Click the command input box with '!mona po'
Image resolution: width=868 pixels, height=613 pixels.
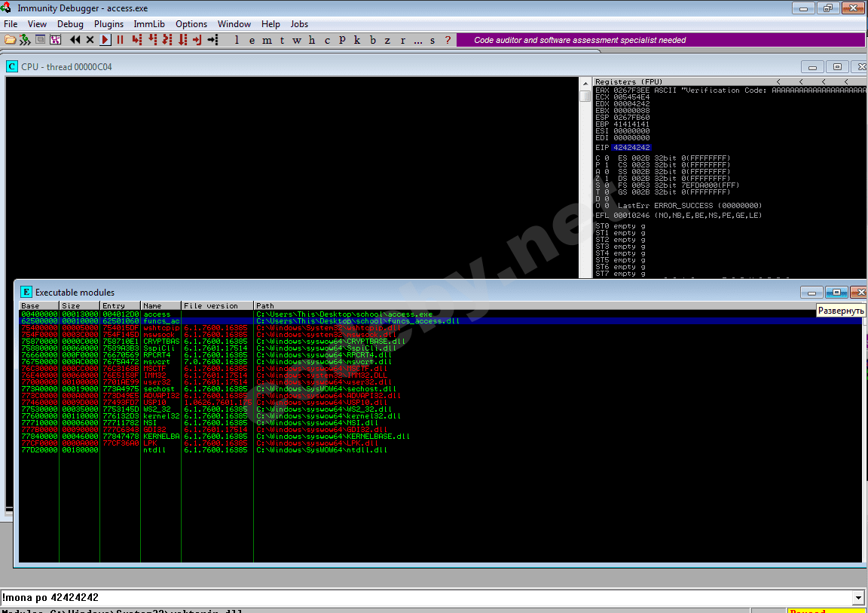pos(426,597)
